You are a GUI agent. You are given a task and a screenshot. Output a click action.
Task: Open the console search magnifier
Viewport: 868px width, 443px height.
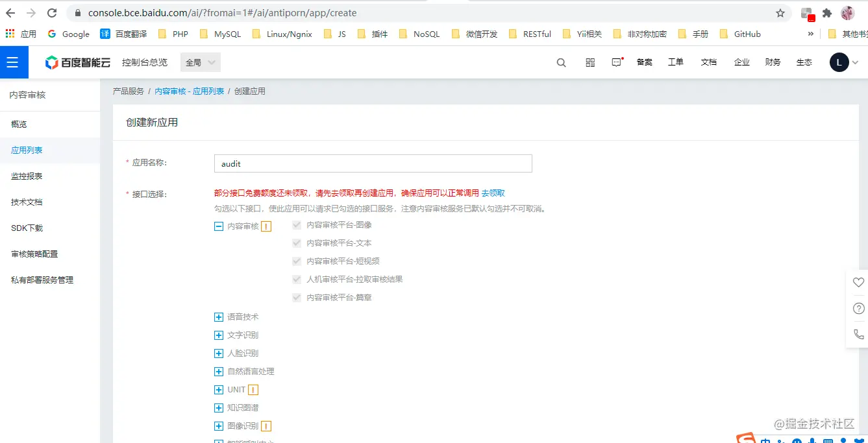click(x=562, y=62)
